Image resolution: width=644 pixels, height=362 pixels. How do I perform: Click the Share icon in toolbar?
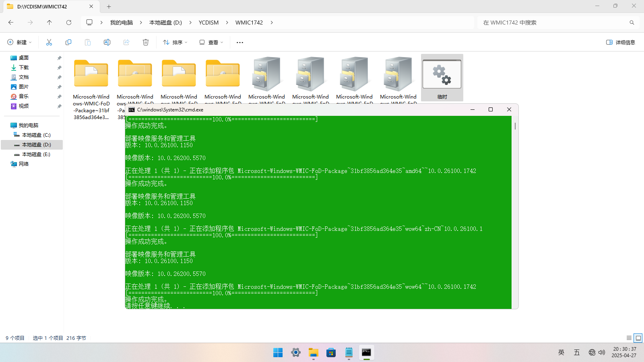(x=126, y=42)
